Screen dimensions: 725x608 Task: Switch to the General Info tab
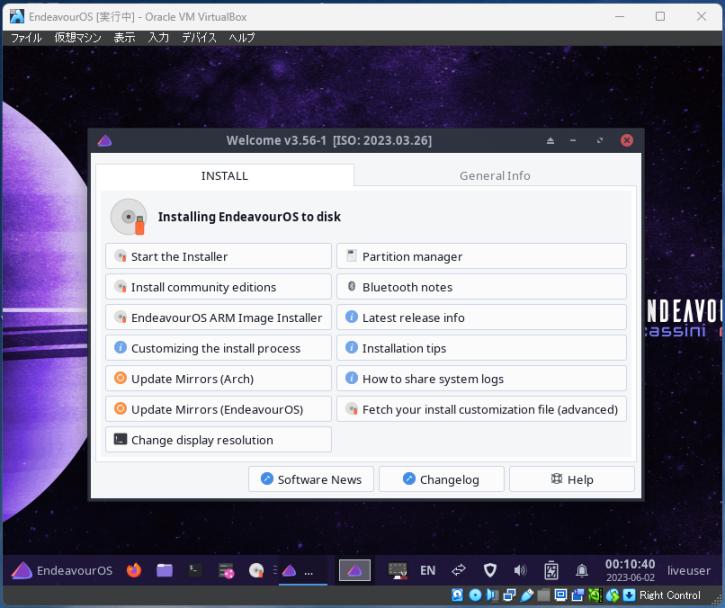tap(495, 176)
